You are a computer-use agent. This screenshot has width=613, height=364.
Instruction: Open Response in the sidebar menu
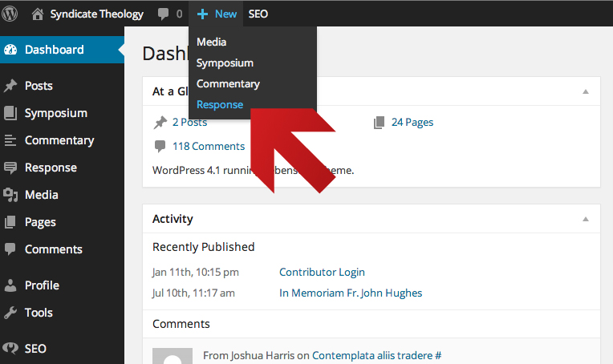51,168
